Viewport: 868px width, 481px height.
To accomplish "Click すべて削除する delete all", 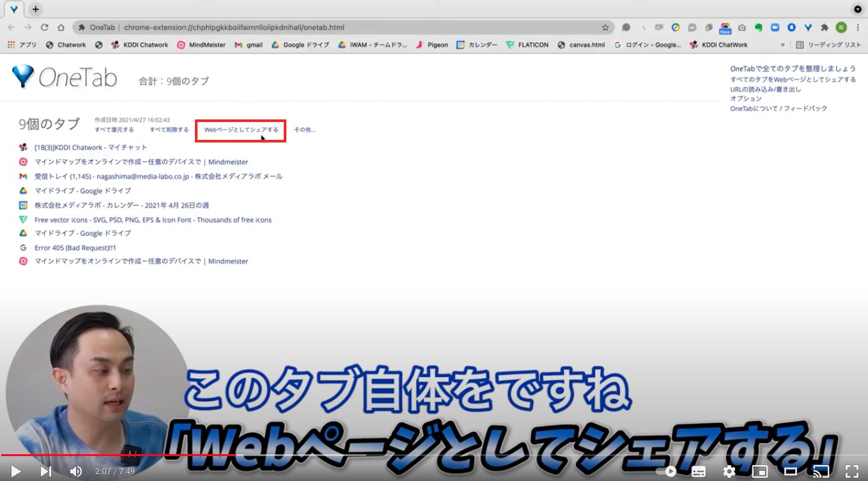I will tap(169, 130).
